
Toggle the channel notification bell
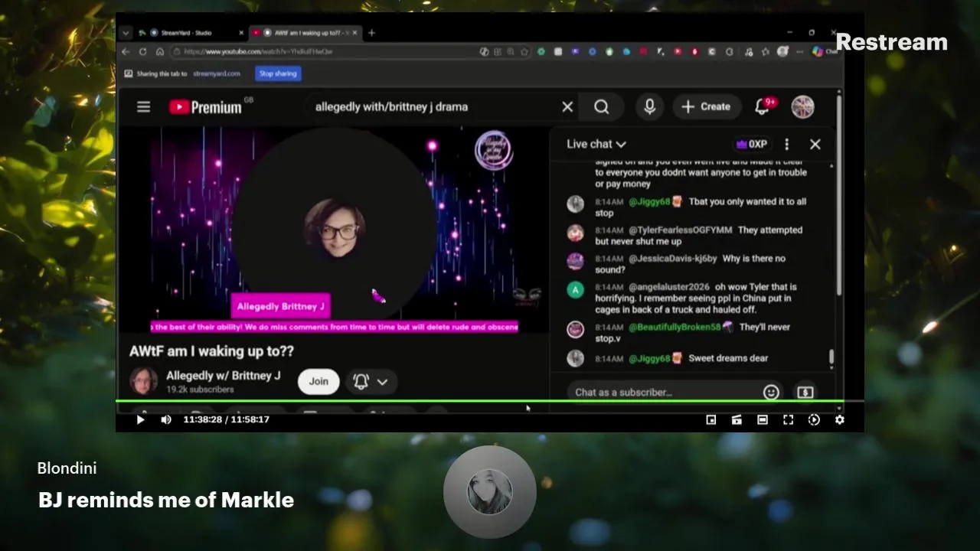coord(361,381)
